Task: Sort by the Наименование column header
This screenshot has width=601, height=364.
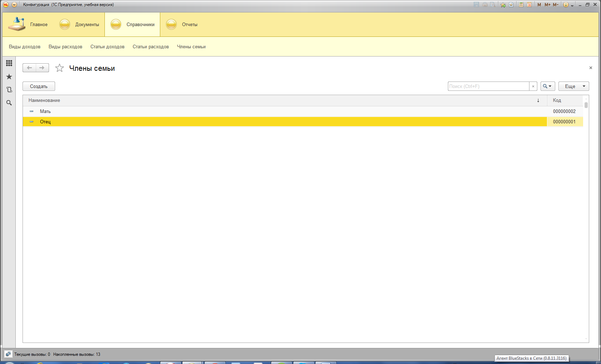Action: (44, 100)
